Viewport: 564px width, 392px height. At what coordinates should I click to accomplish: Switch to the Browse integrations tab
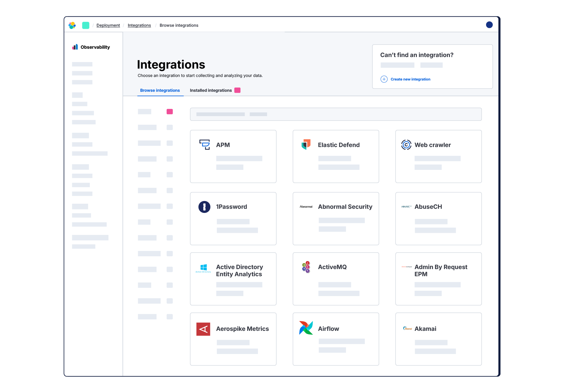[160, 90]
